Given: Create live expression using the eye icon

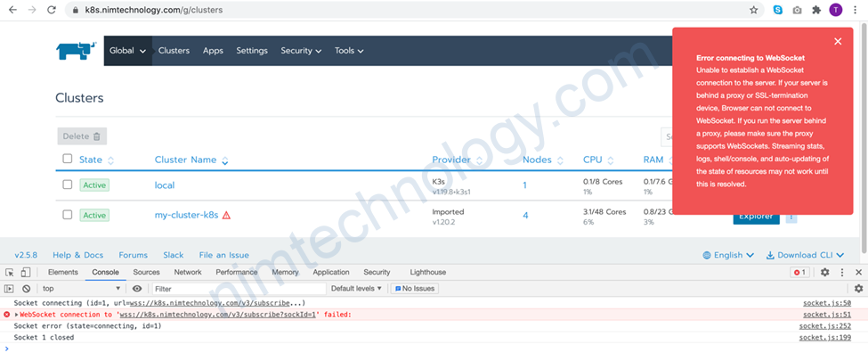Looking at the screenshot, I should click(x=137, y=289).
